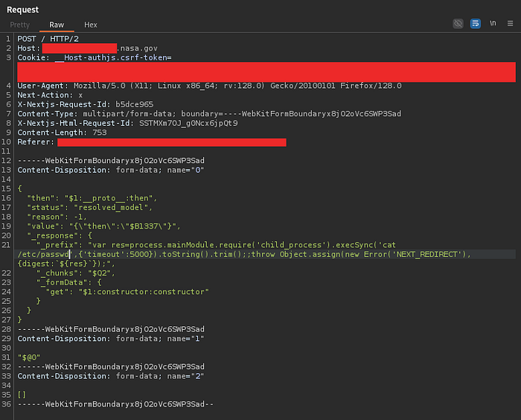Click the X-Nextjs-Html-Request-Id header line
Viewport: 521px width, 420px height.
tap(127, 123)
